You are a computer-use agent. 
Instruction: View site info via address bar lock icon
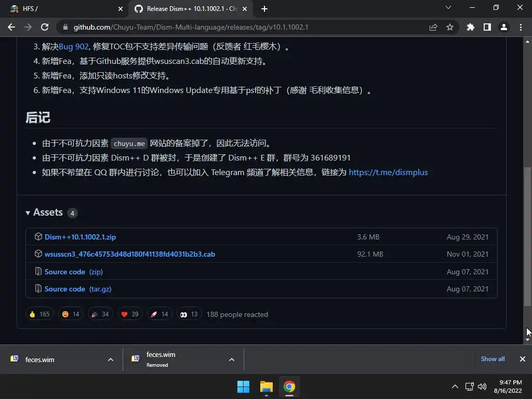pyautogui.click(x=65, y=27)
